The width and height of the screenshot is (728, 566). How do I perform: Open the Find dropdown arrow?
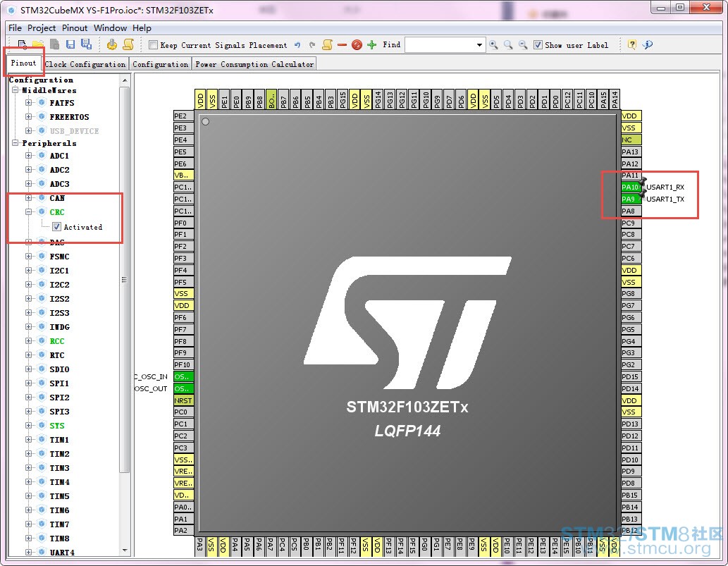point(479,45)
